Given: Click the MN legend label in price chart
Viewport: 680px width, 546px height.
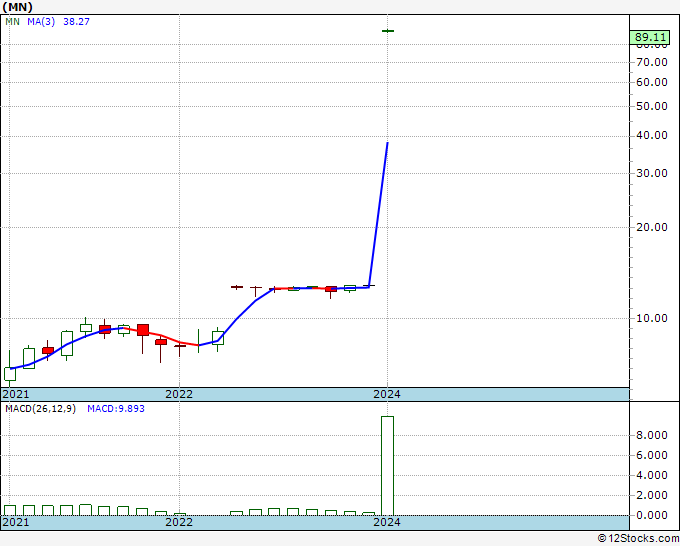Looking at the screenshot, I should [x=13, y=22].
